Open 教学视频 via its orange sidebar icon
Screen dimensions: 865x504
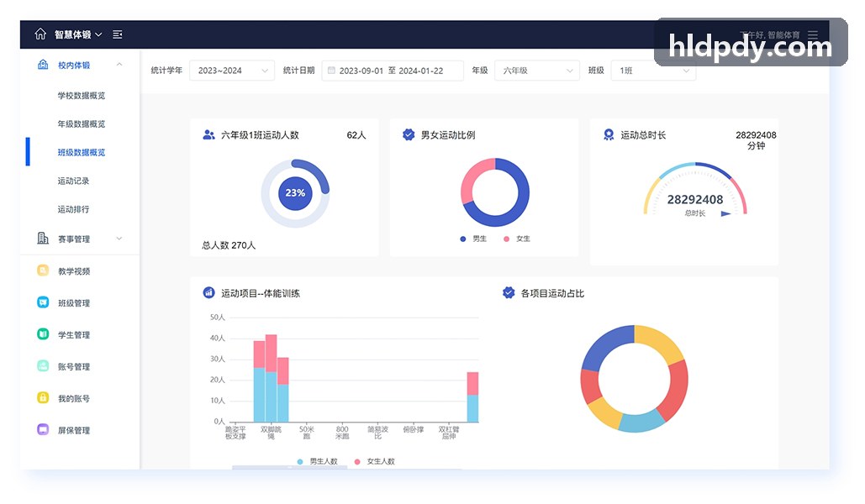pyautogui.click(x=43, y=270)
